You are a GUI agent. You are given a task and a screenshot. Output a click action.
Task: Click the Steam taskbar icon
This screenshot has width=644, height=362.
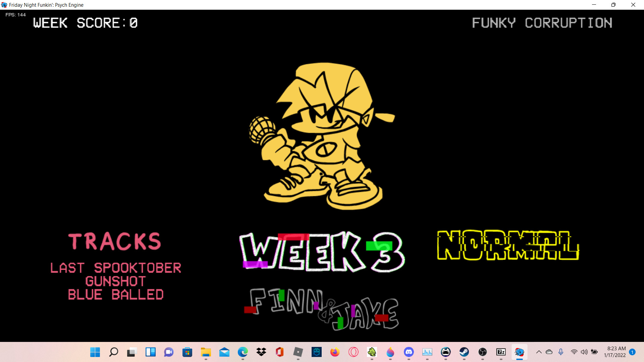tap(464, 352)
